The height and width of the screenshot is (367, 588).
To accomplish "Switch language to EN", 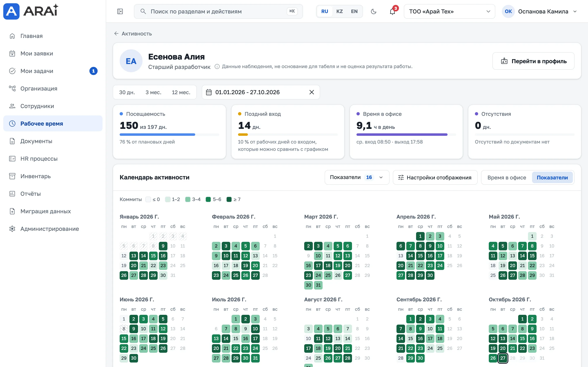I will pyautogui.click(x=354, y=11).
